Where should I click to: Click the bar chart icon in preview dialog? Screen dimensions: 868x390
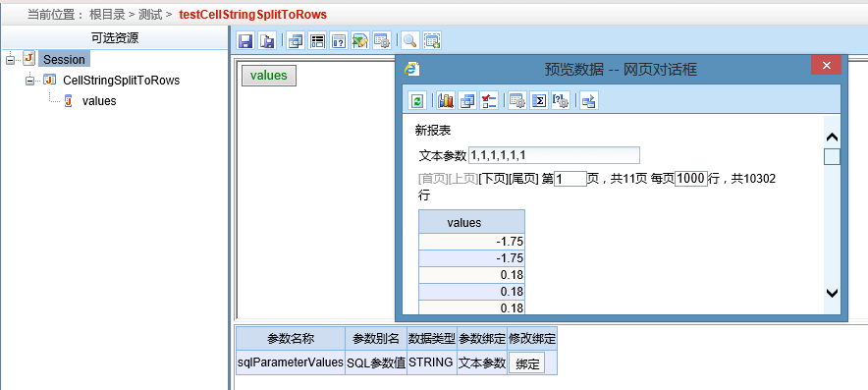[446, 101]
